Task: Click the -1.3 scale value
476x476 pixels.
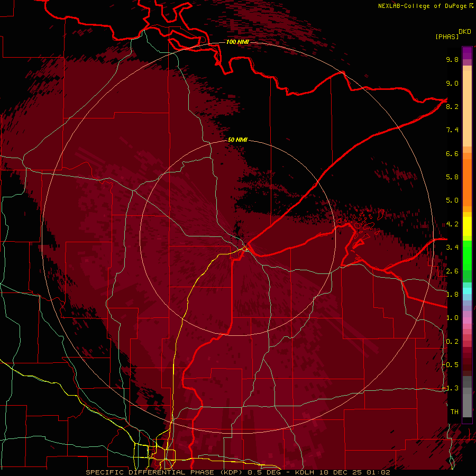Action: [451, 388]
